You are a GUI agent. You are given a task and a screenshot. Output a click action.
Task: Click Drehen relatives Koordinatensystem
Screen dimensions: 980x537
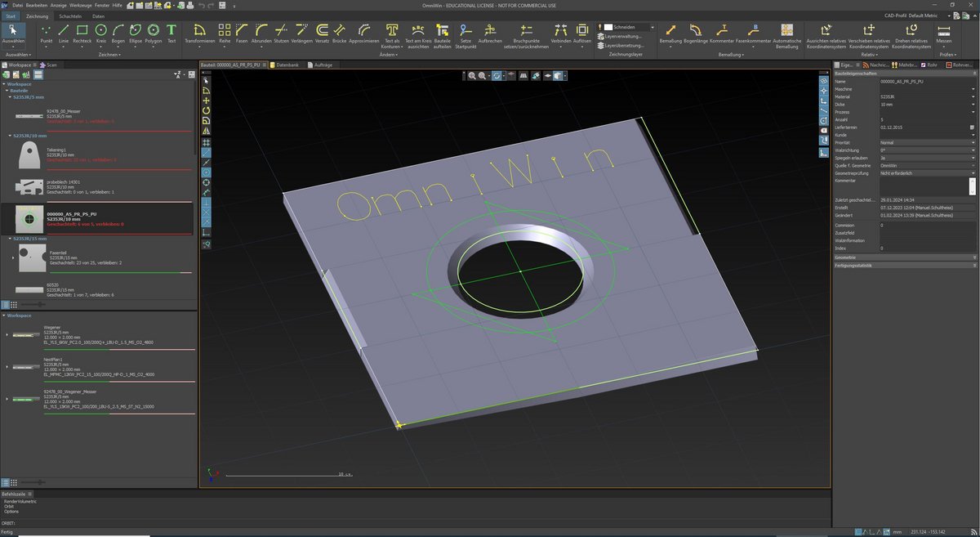pyautogui.click(x=911, y=36)
